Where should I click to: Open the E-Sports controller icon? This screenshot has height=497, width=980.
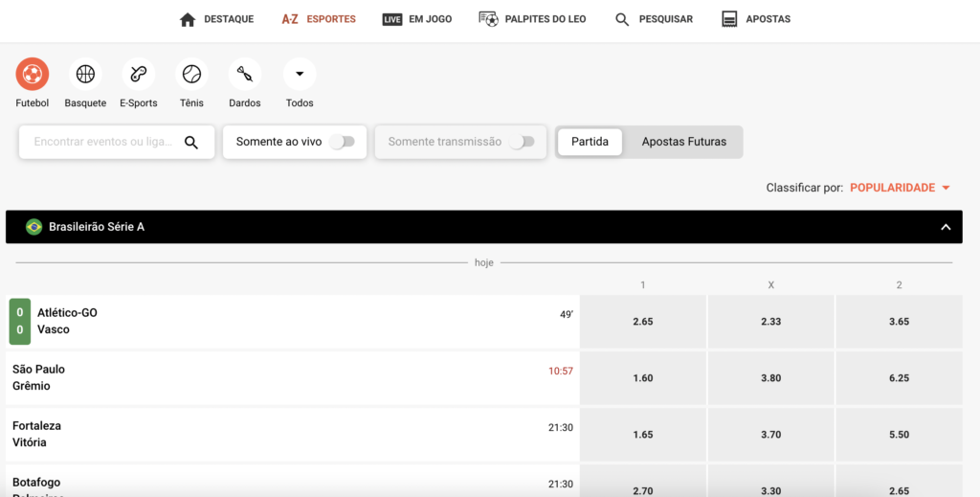click(138, 74)
